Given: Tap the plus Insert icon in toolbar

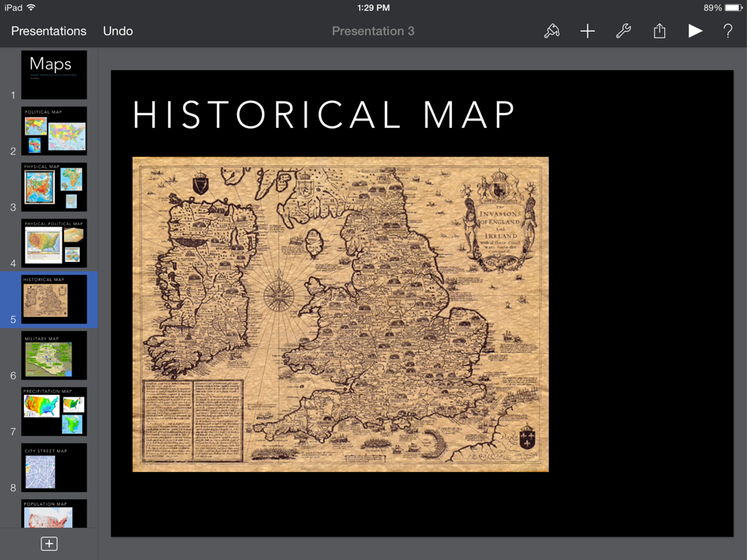Looking at the screenshot, I should click(x=587, y=31).
